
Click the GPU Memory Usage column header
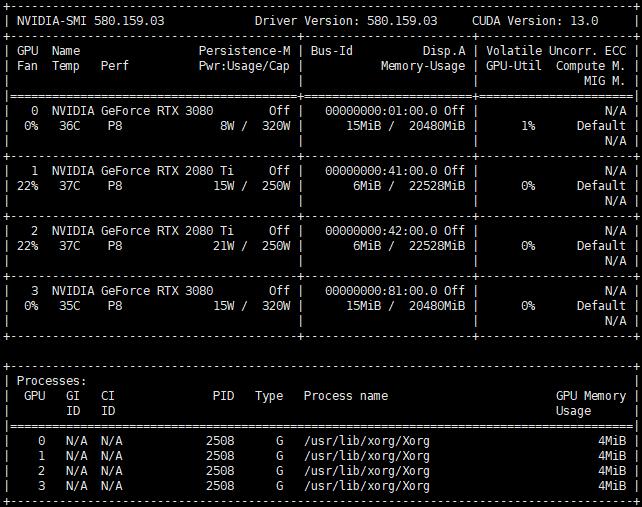[591, 403]
